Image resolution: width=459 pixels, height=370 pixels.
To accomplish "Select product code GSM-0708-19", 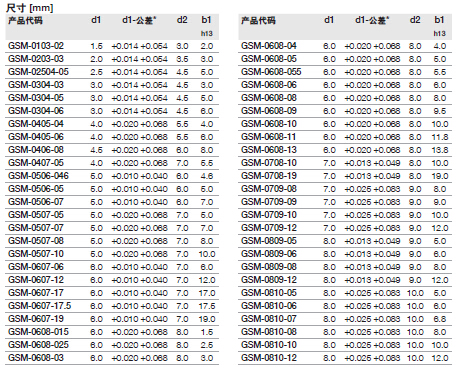I will pos(269,176).
